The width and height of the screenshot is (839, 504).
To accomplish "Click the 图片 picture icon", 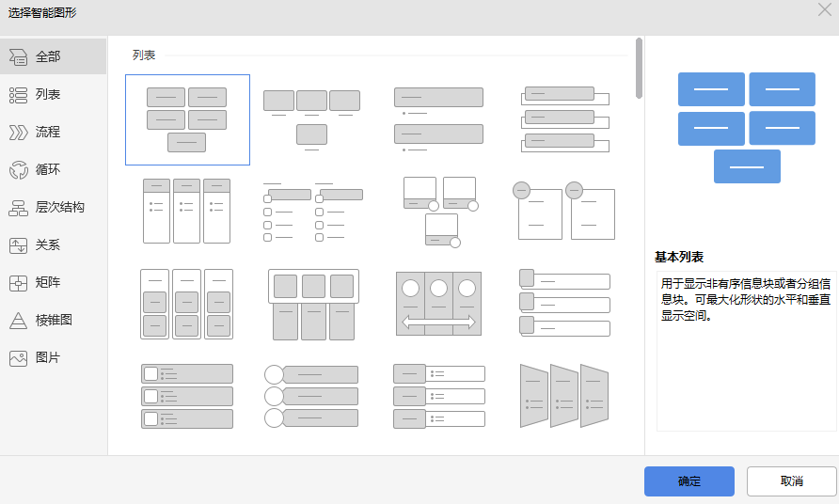I will coord(18,358).
